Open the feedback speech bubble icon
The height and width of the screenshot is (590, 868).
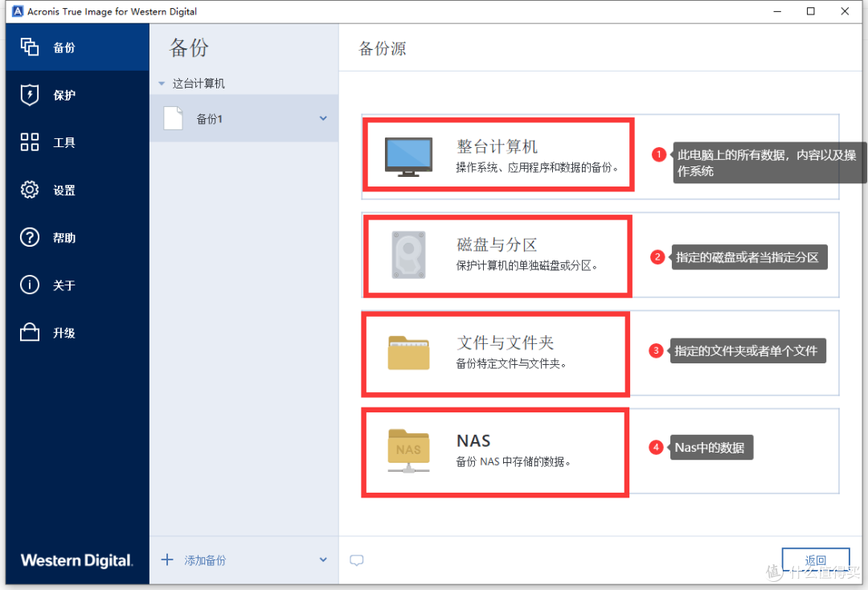click(x=357, y=560)
